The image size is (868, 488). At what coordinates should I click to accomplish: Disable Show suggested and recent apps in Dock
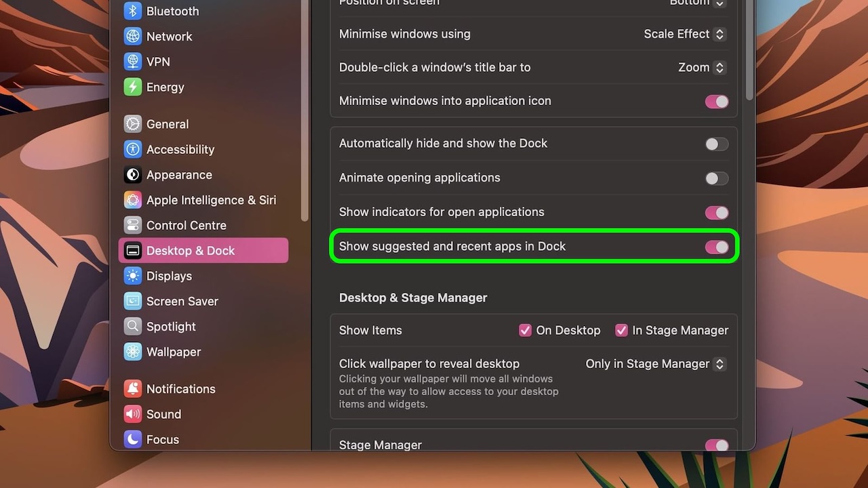(x=716, y=247)
